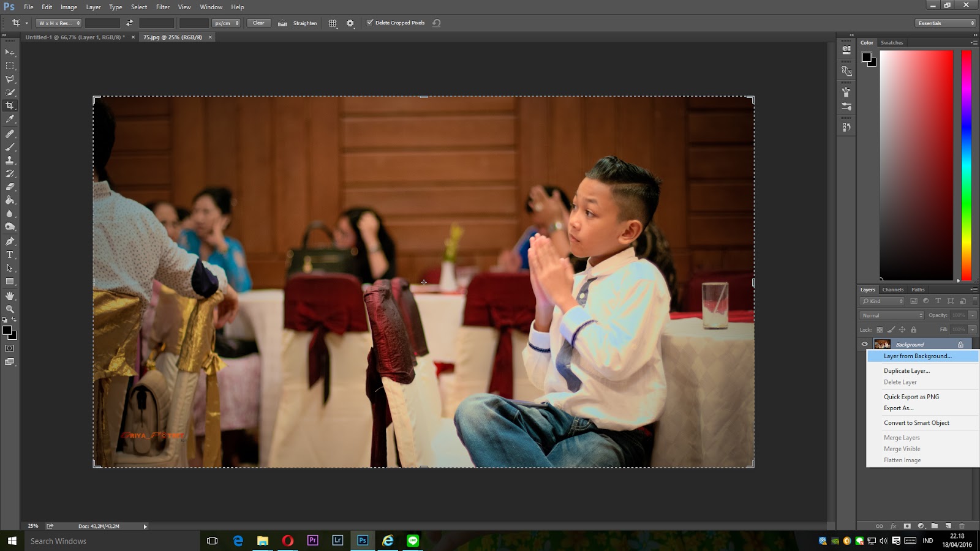
Task: Add layer style with fx icon
Action: coord(893,526)
